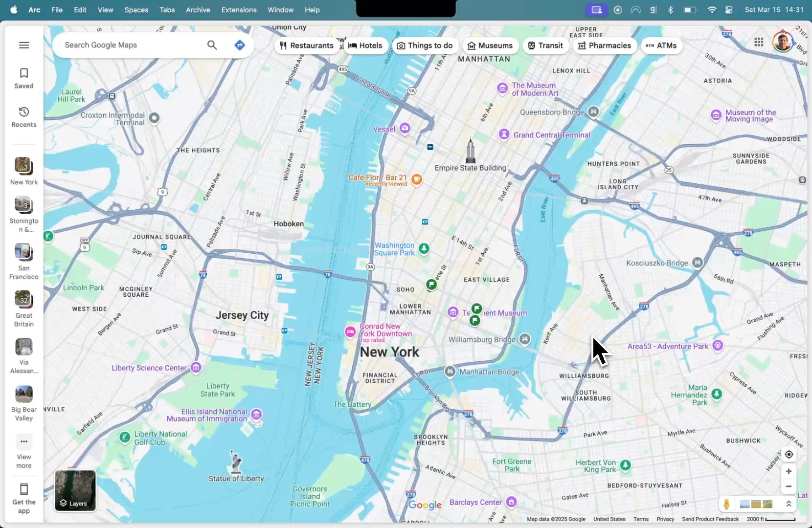Select the Empire State Building landmark icon
Viewport: 812px width, 528px height.
coord(471,150)
